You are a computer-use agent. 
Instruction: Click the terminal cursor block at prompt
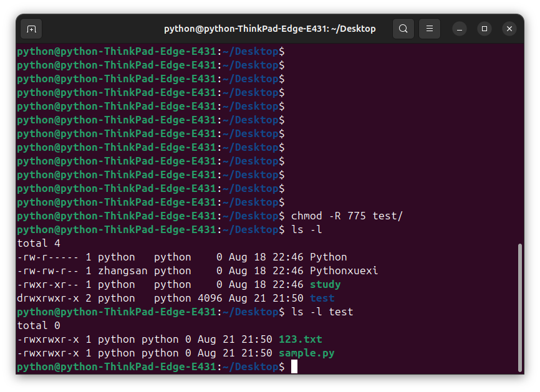294,367
